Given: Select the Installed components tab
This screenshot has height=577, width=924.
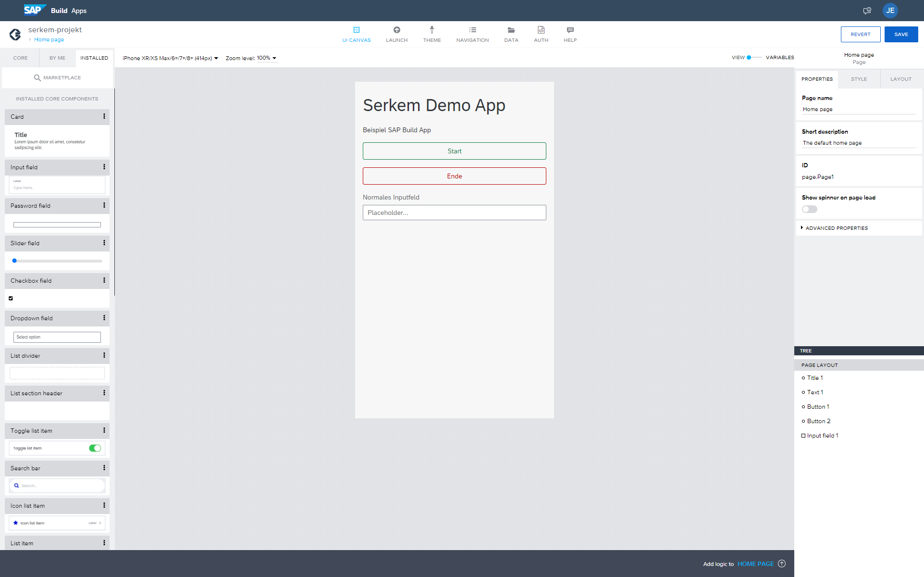Looking at the screenshot, I should click(x=94, y=58).
